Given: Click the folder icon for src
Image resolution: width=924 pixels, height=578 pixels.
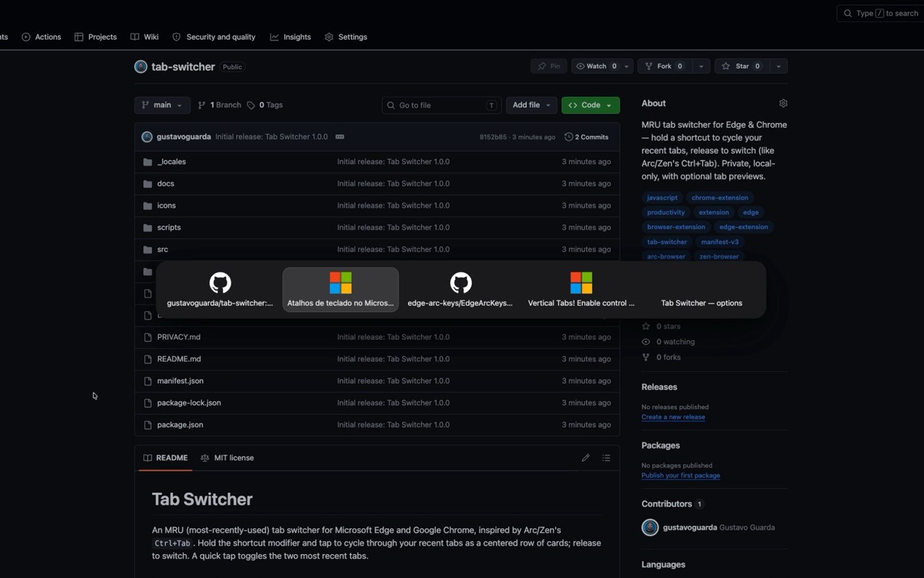Looking at the screenshot, I should click(x=148, y=249).
